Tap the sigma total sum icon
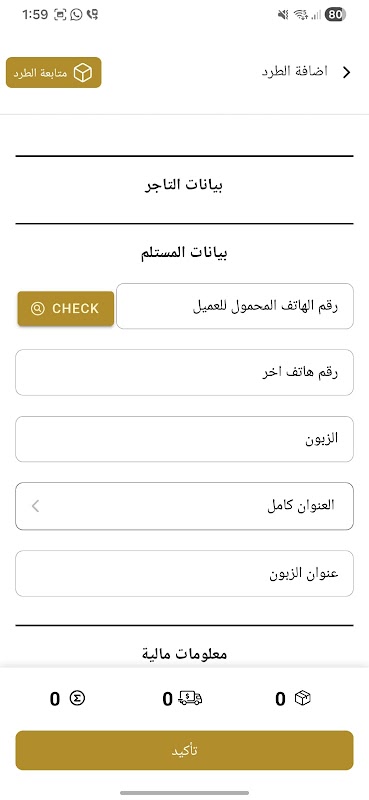Screen dimensions: 369x800 (77, 697)
